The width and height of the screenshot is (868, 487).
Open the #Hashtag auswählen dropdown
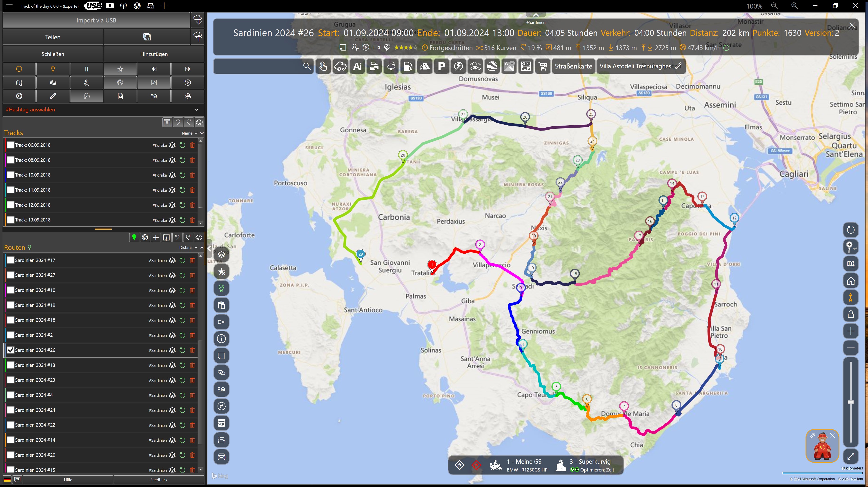(101, 109)
